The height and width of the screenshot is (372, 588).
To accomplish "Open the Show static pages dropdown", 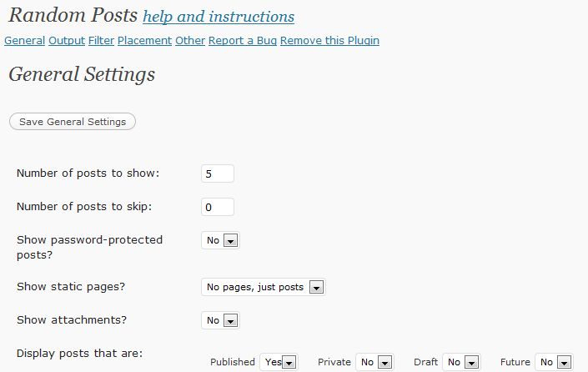I will pyautogui.click(x=264, y=287).
